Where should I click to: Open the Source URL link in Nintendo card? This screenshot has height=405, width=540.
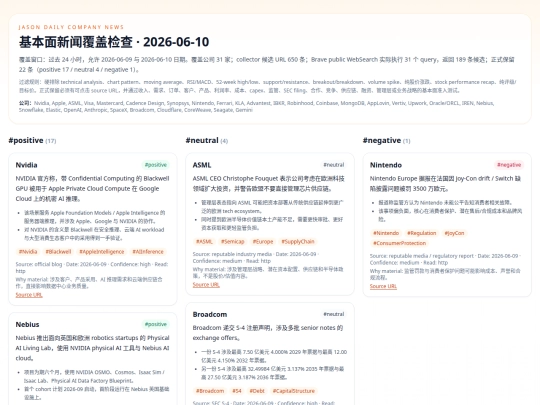383,287
